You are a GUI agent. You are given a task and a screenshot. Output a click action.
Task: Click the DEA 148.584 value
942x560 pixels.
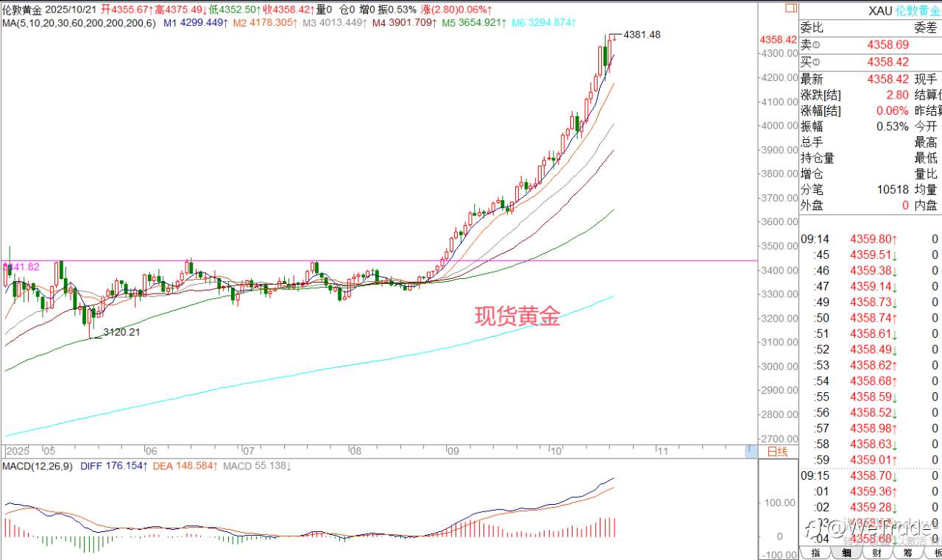(x=184, y=467)
